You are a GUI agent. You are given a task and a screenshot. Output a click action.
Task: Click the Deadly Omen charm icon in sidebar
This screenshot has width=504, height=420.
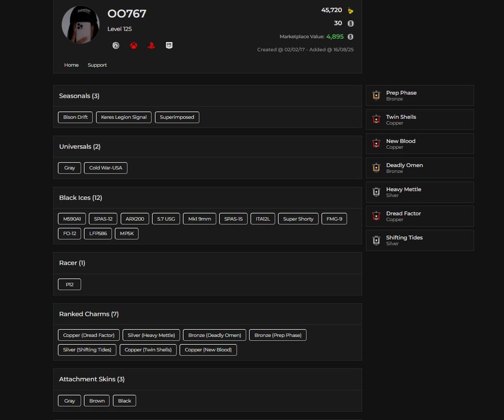376,168
